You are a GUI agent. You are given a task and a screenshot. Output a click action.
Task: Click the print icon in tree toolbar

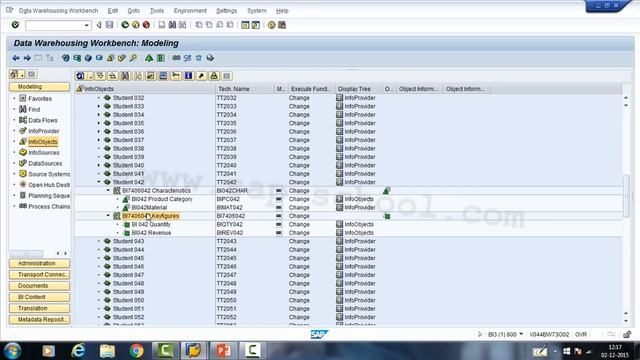coord(214,76)
